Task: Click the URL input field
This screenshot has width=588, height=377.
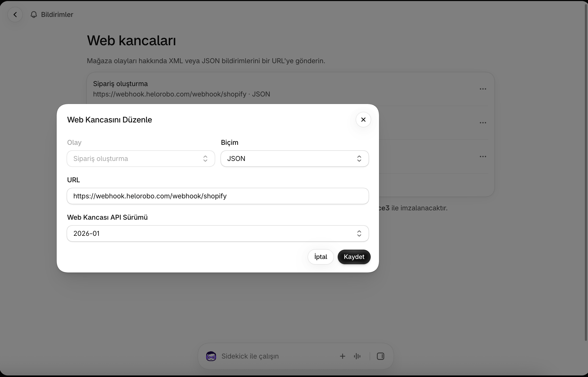Action: tap(218, 196)
